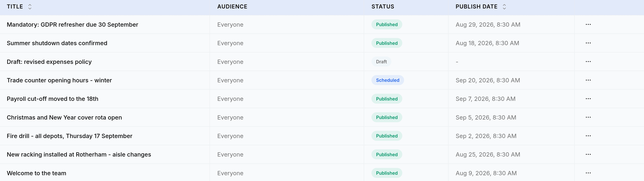Click the Draft status badge

click(x=381, y=62)
